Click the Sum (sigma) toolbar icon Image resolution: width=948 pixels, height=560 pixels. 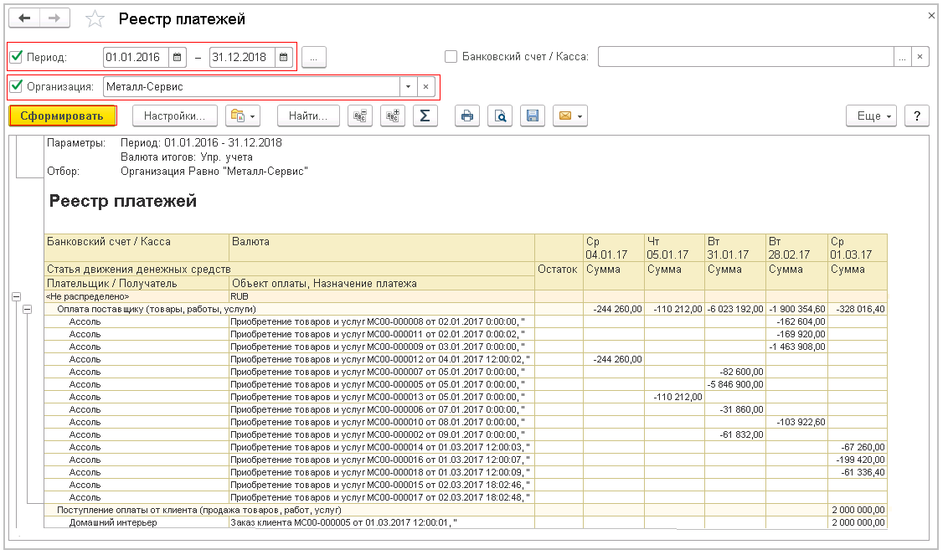[425, 116]
